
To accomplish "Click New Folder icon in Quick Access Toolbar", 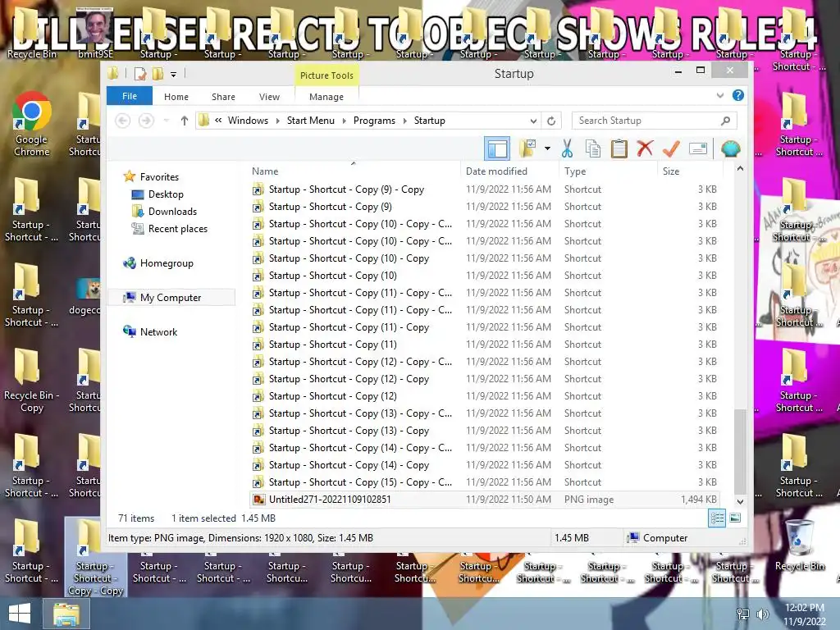I will [x=158, y=74].
